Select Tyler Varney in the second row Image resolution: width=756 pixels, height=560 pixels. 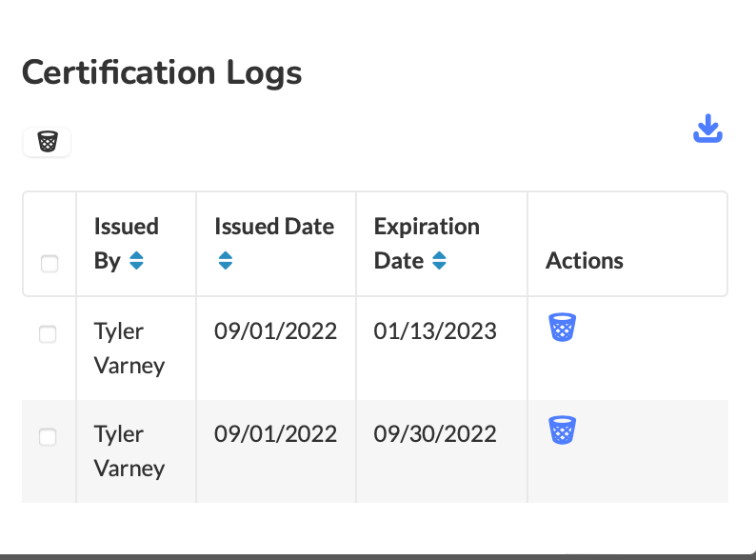pyautogui.click(x=129, y=451)
